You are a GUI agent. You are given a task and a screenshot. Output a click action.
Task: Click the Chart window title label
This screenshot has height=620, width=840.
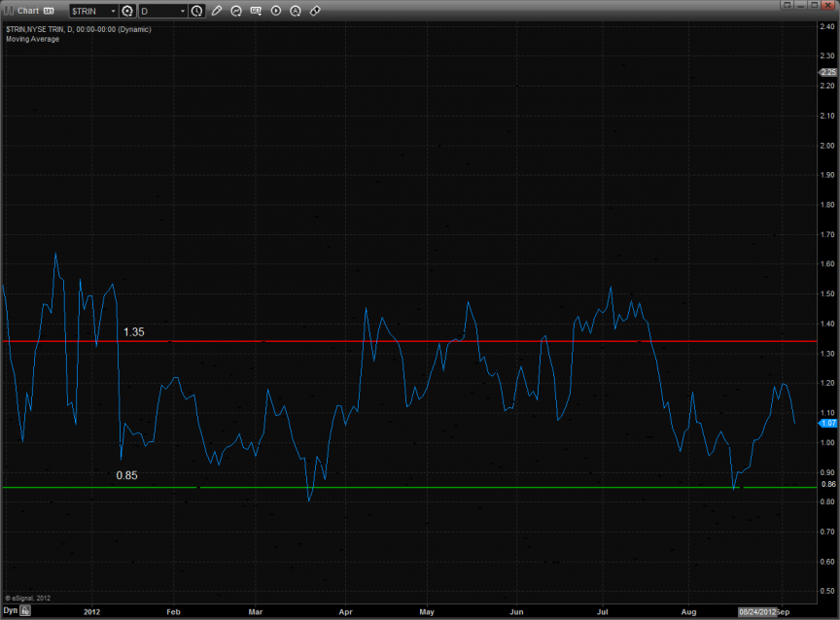(x=27, y=11)
